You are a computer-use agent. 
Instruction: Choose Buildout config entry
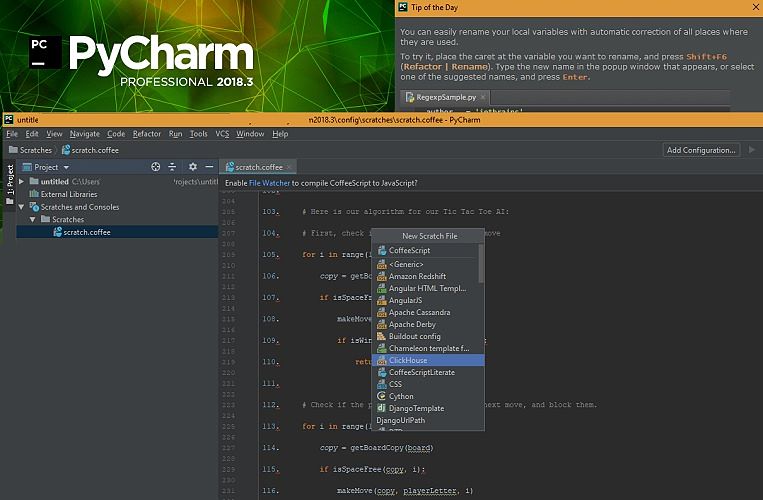(428, 337)
